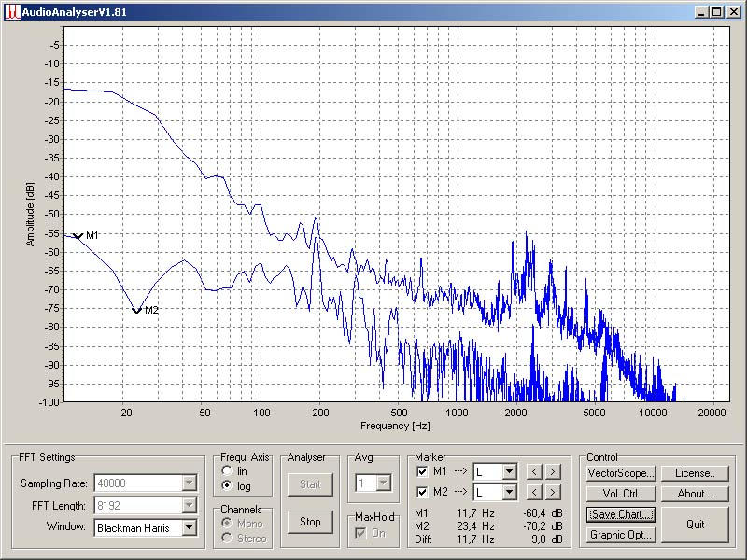Screen dimensions: 747x560
Task: Click the M2 frequency value 23,4 Hz
Action: click(x=475, y=526)
